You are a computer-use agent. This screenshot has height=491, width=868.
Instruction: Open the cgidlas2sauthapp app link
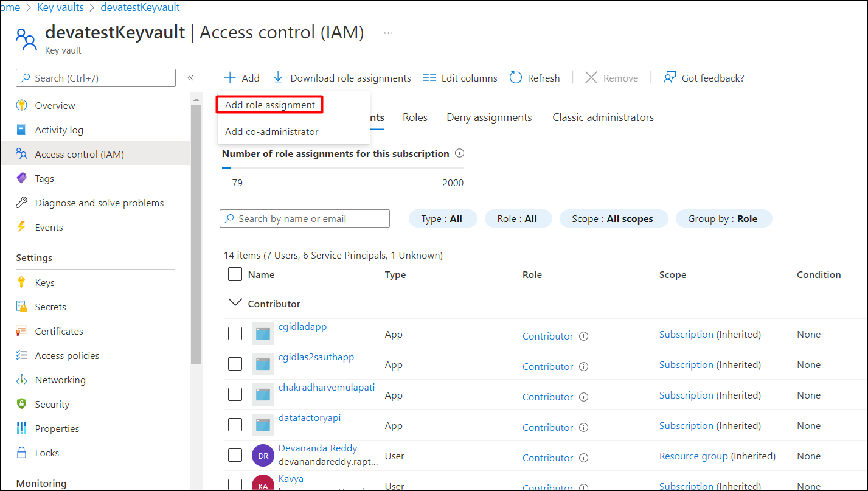click(316, 357)
